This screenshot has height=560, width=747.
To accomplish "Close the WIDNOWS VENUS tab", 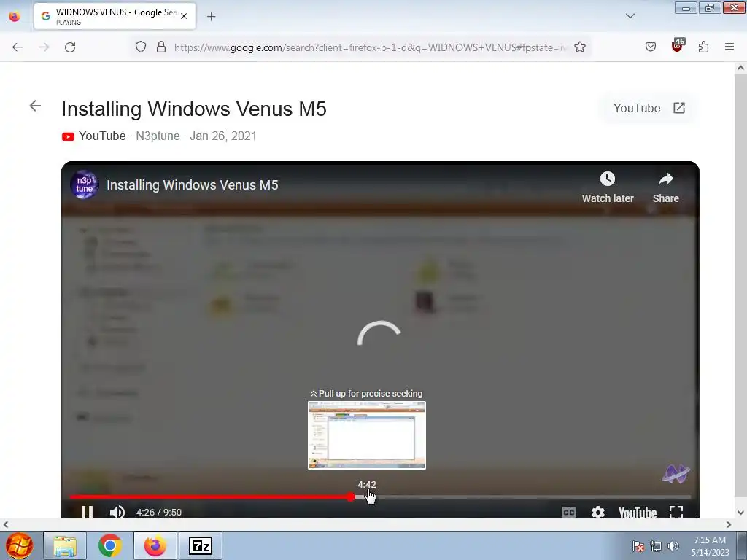I will point(184,16).
